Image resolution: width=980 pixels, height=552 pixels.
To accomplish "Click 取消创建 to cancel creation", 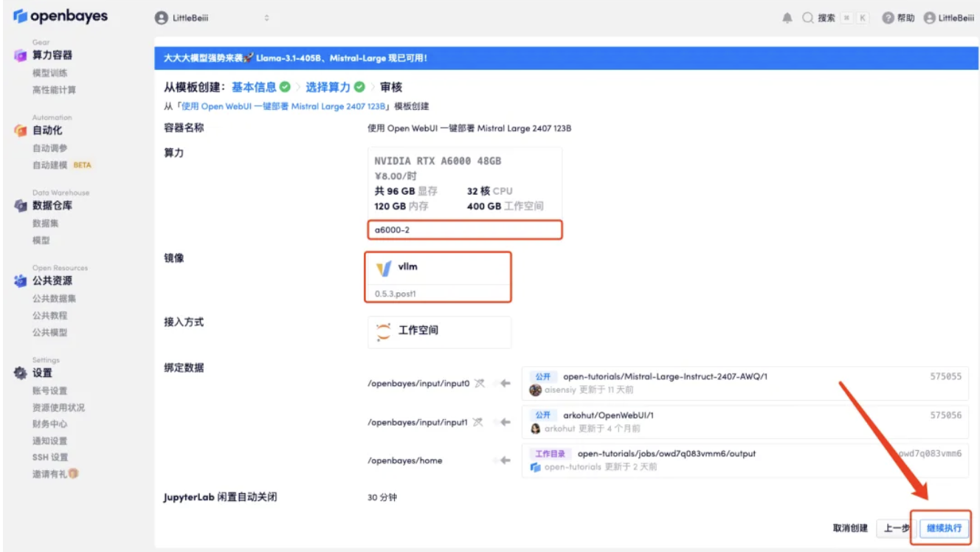I will pyautogui.click(x=850, y=528).
